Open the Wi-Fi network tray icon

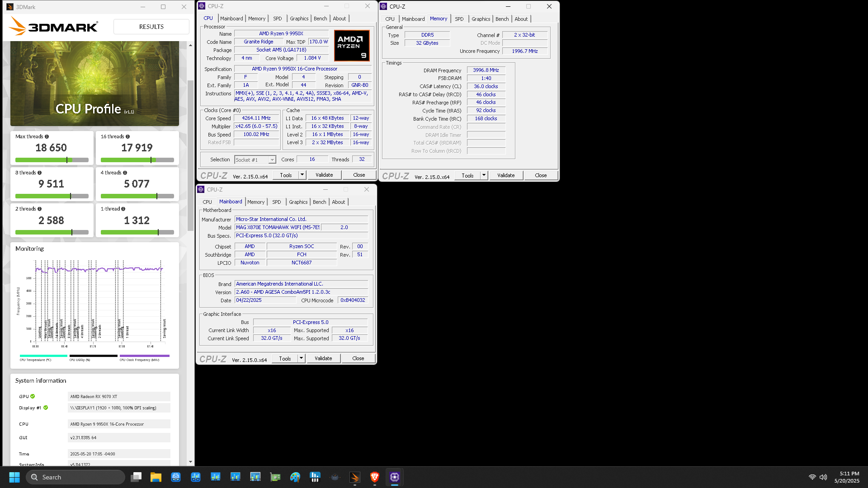(x=812, y=477)
